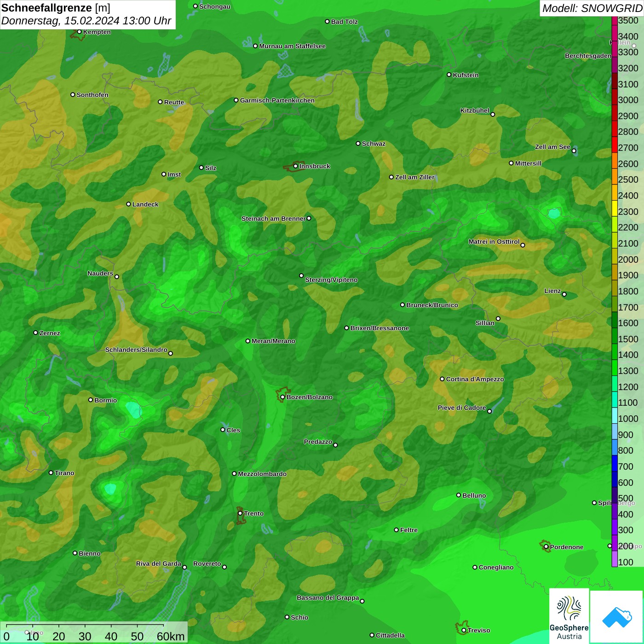Click the Sterzing/Vipiteno label
The width and height of the screenshot is (644, 644).
[331, 280]
